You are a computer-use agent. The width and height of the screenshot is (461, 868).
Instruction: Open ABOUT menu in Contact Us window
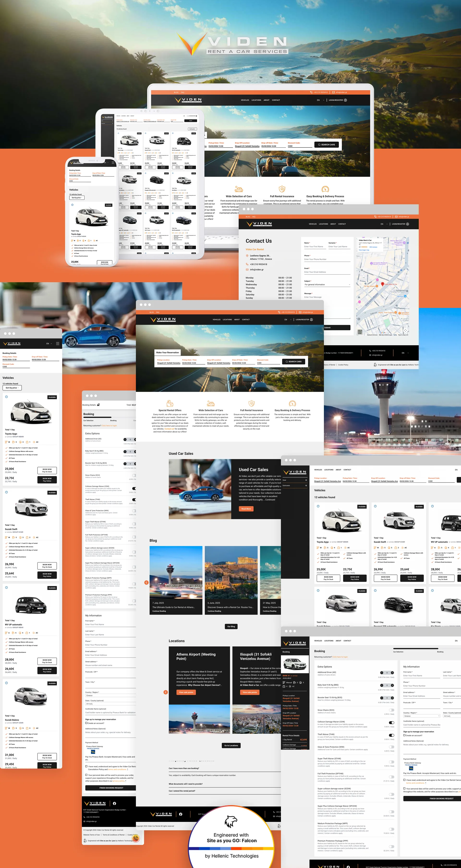(x=333, y=224)
